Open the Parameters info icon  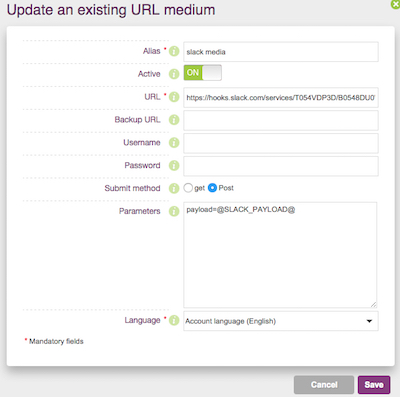point(174,211)
